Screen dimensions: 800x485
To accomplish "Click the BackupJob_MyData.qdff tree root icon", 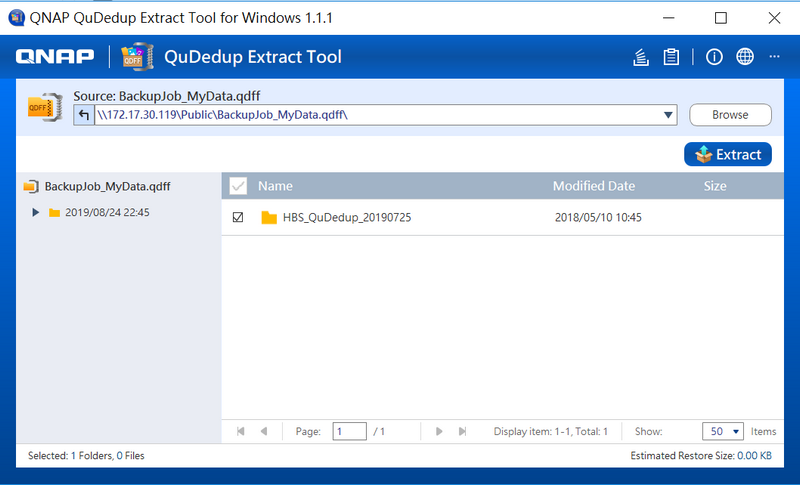I will [x=31, y=187].
